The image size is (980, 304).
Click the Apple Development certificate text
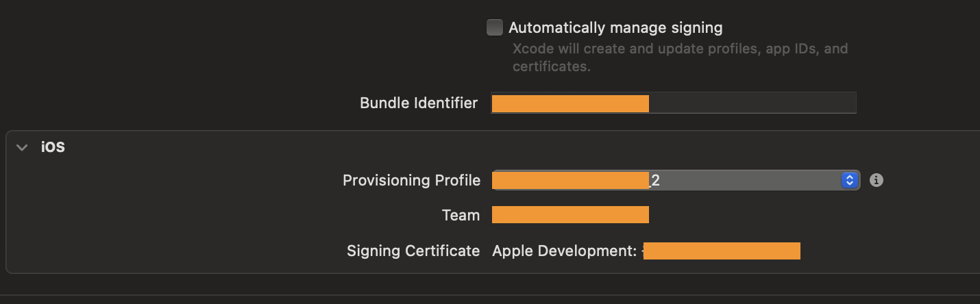(565, 251)
